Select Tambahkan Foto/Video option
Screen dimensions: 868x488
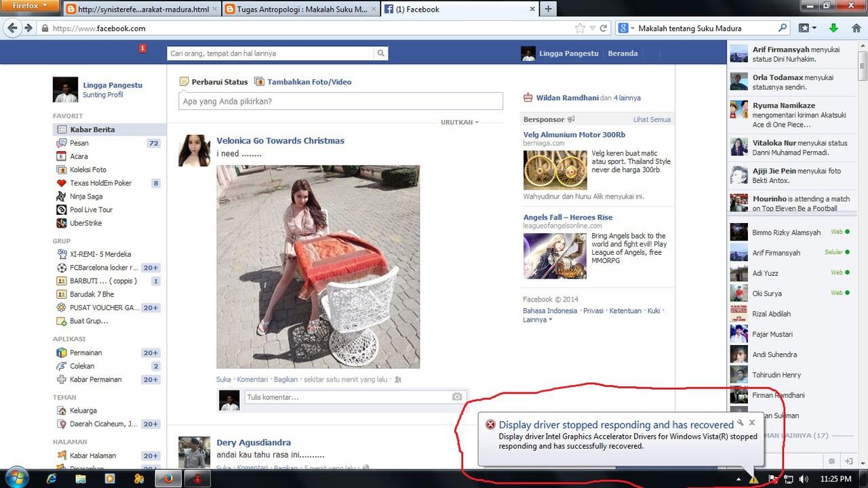(x=303, y=82)
